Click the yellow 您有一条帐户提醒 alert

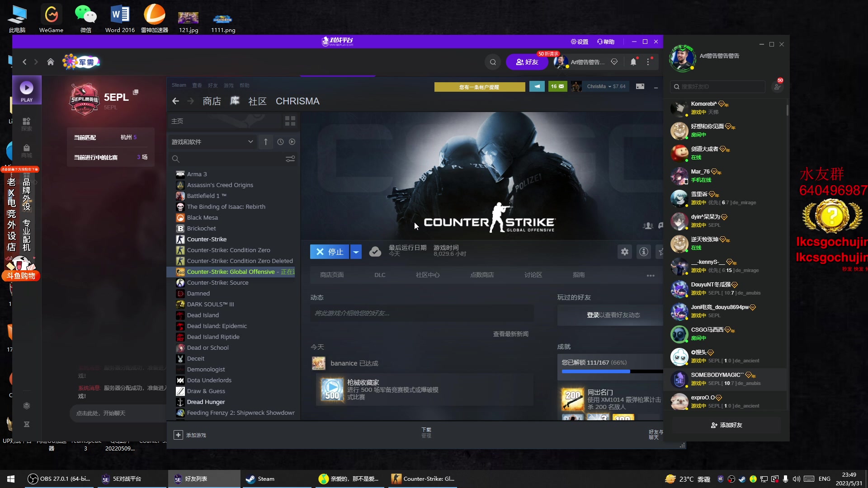tap(480, 87)
